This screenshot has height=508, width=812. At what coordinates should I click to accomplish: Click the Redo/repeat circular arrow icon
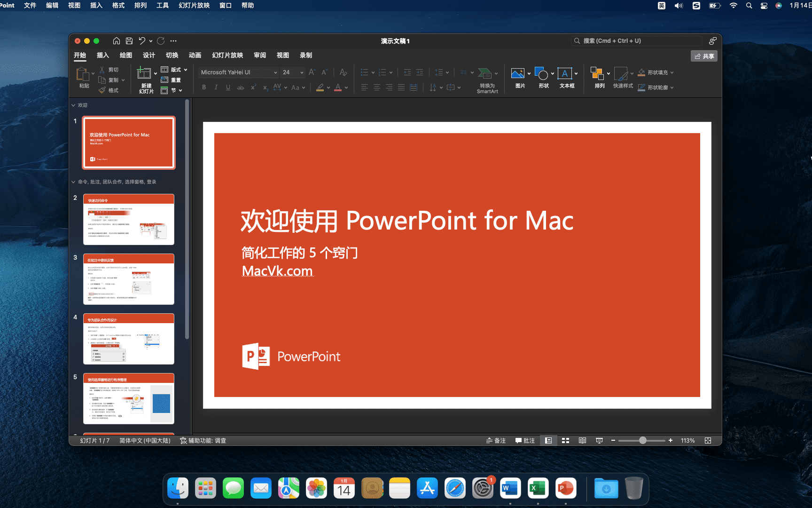(161, 41)
